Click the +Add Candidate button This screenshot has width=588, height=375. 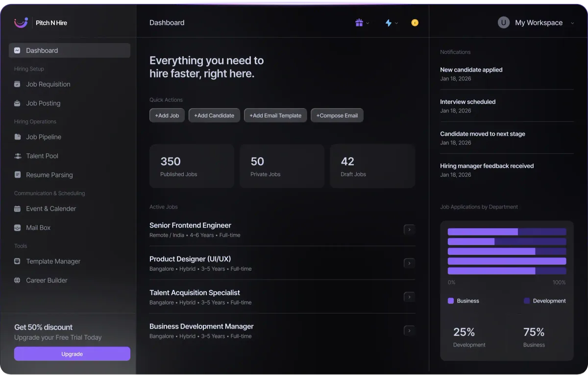(x=214, y=116)
